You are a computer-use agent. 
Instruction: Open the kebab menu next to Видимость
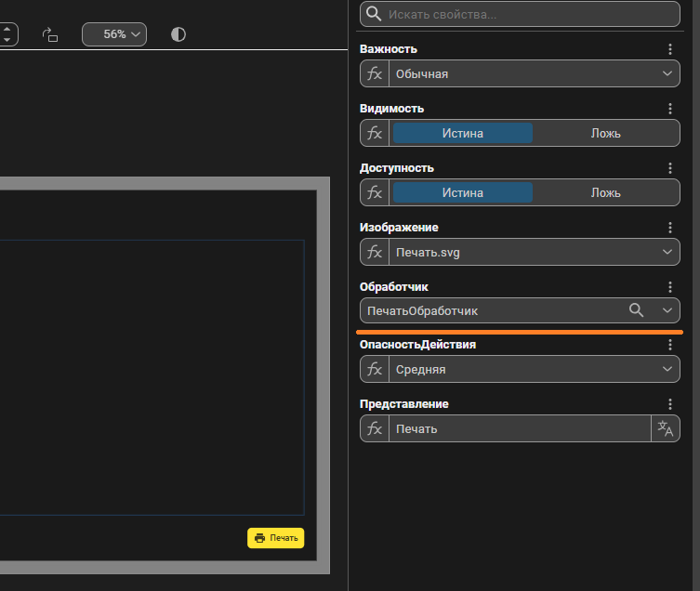(670, 109)
